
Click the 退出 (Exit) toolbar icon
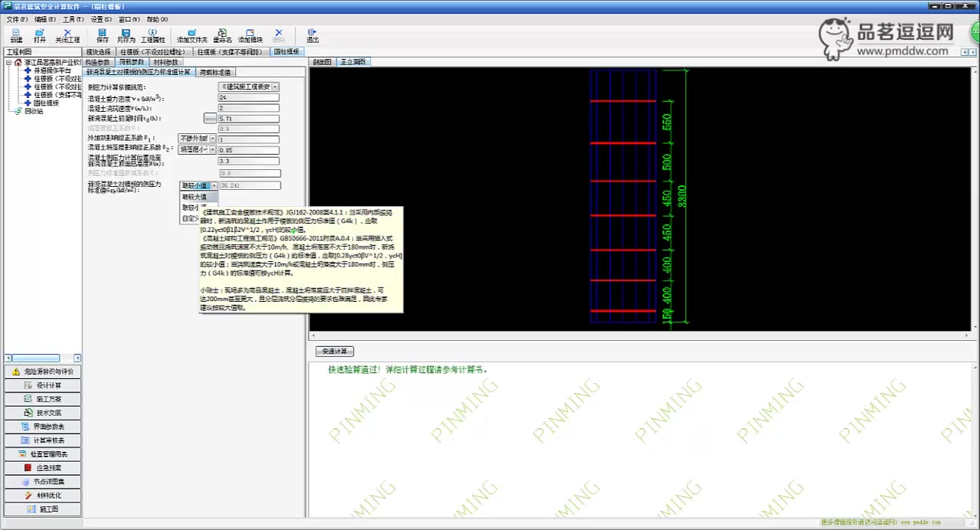tap(312, 35)
